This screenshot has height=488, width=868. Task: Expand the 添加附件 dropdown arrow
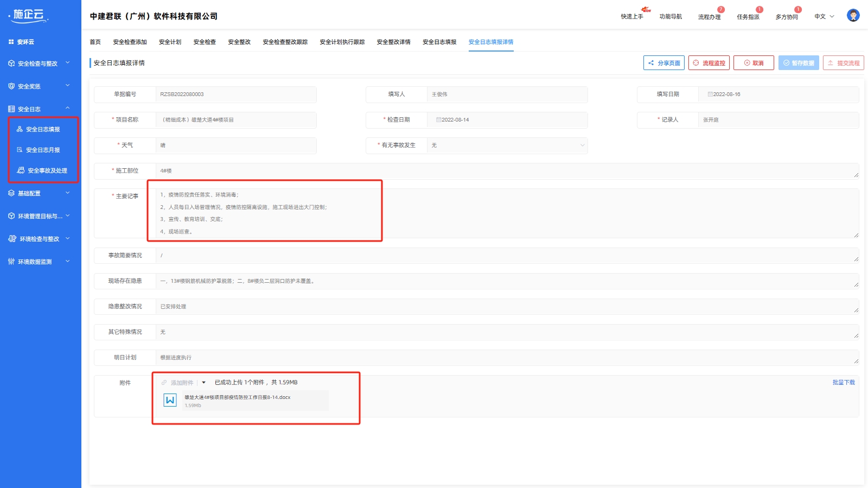[204, 383]
